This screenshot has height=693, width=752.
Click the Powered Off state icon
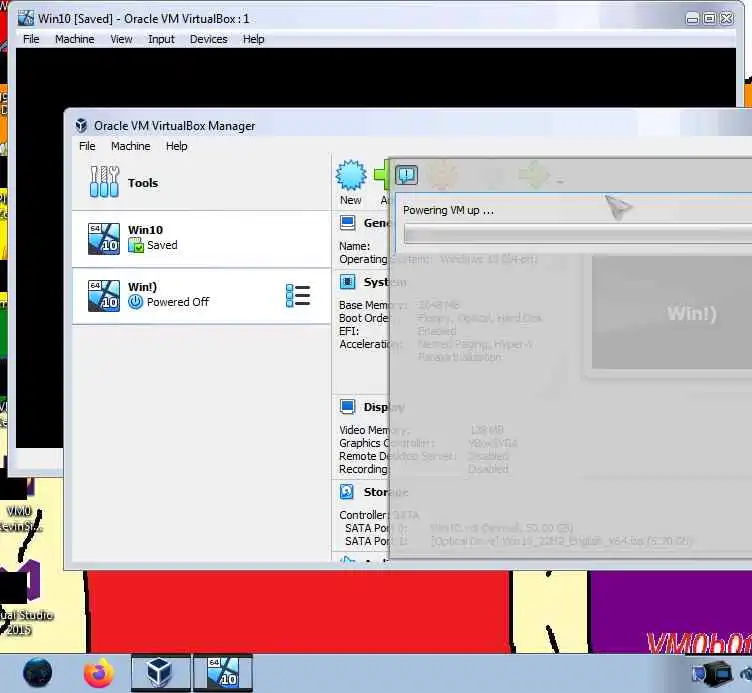coord(136,302)
